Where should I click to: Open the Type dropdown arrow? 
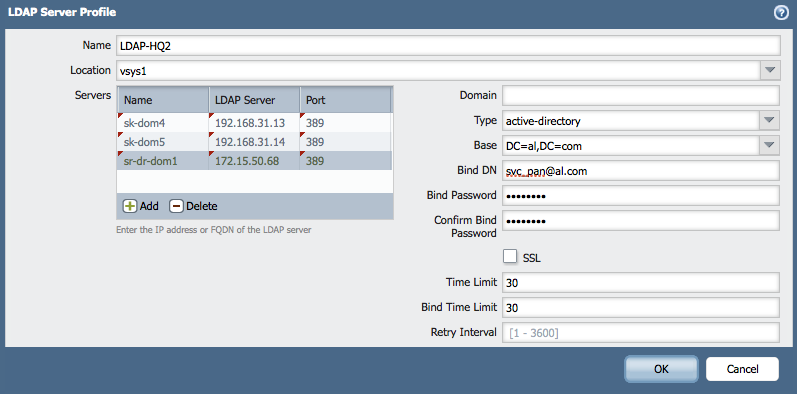[769, 121]
